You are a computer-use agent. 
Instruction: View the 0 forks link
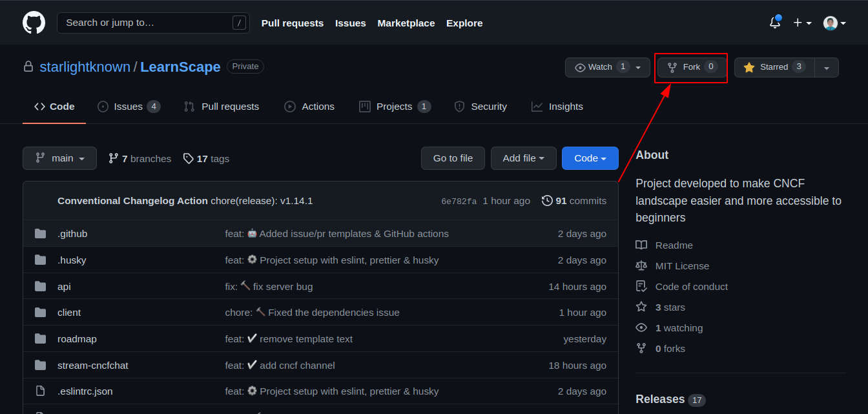[x=670, y=349]
